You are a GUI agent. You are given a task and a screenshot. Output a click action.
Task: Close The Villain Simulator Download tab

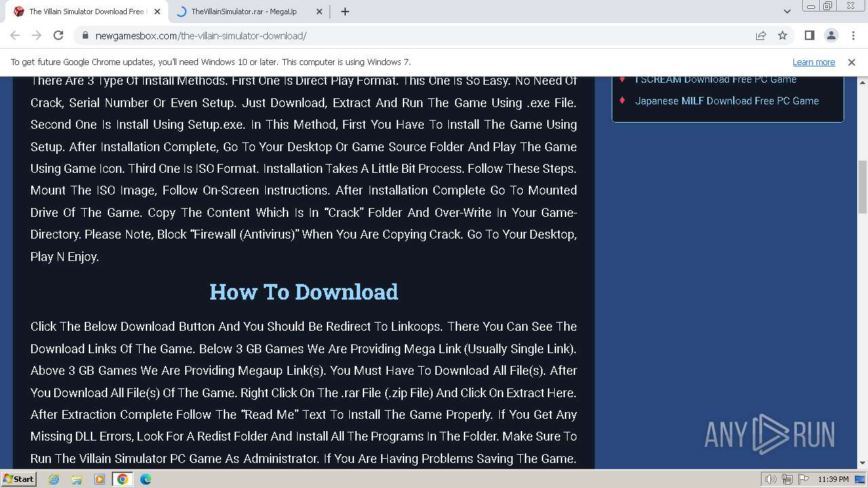157,12
